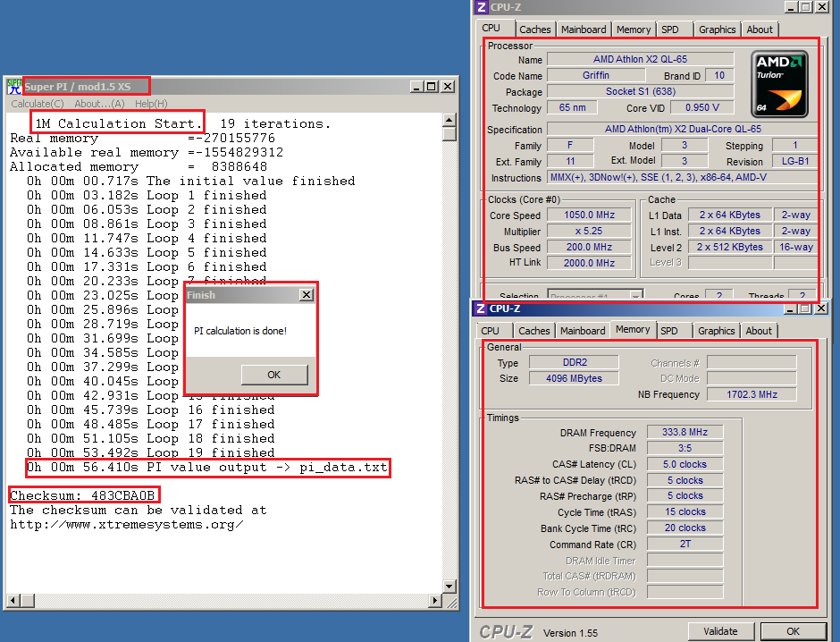The width and height of the screenshot is (840, 642).
Task: Click the Package value Socket S1 (638)
Action: pos(640,91)
